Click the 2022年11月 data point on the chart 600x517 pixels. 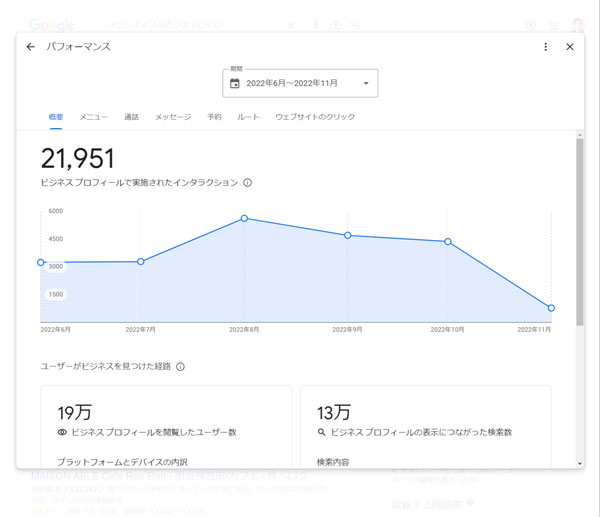(x=551, y=308)
